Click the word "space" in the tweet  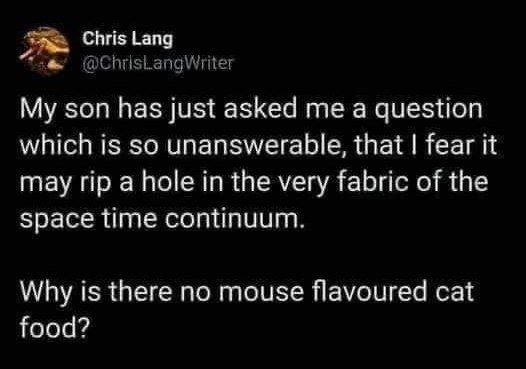pos(57,220)
